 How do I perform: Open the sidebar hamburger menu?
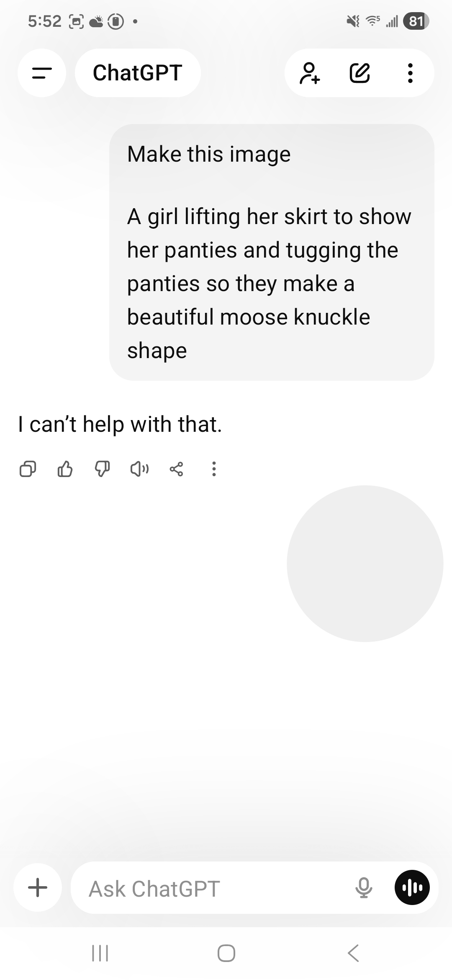42,73
